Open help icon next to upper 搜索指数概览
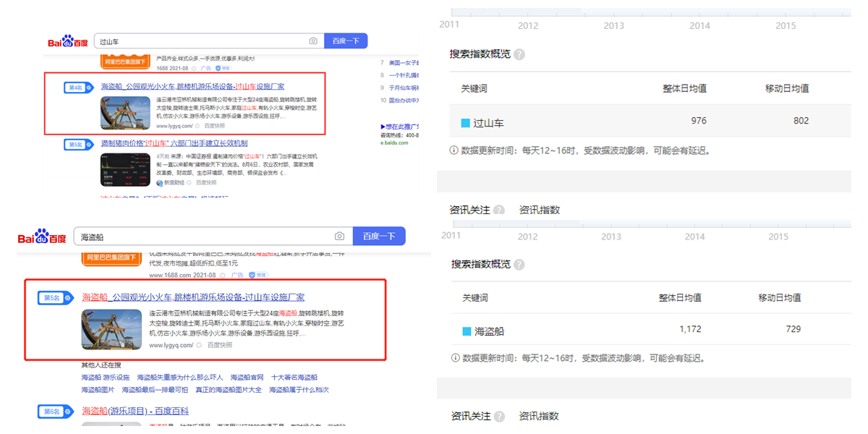 pos(519,54)
